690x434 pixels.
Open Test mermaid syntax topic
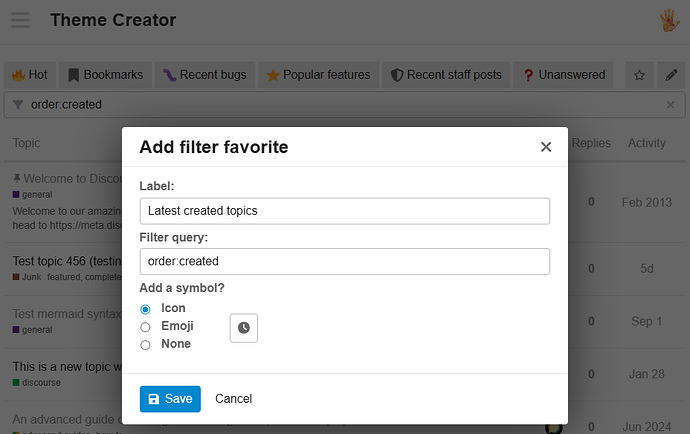(x=67, y=314)
